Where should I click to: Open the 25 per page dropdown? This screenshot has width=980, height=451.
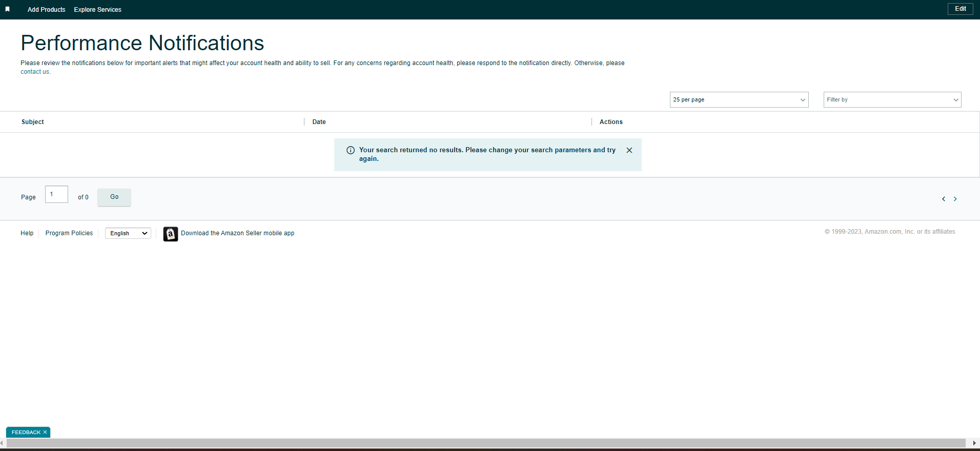coord(739,100)
